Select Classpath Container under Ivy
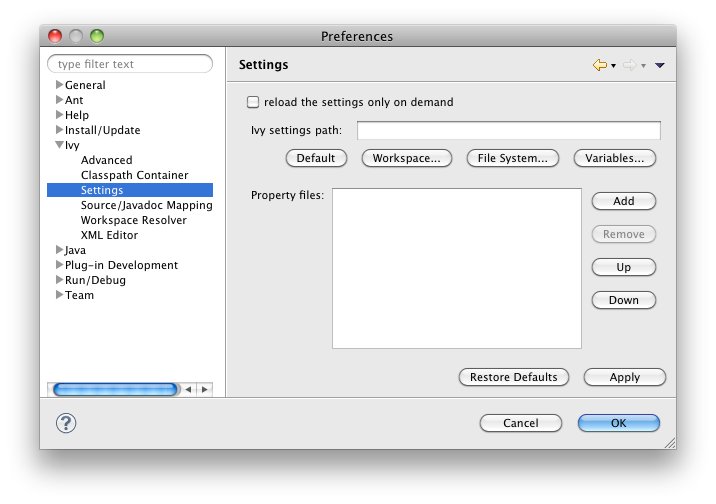 (134, 175)
